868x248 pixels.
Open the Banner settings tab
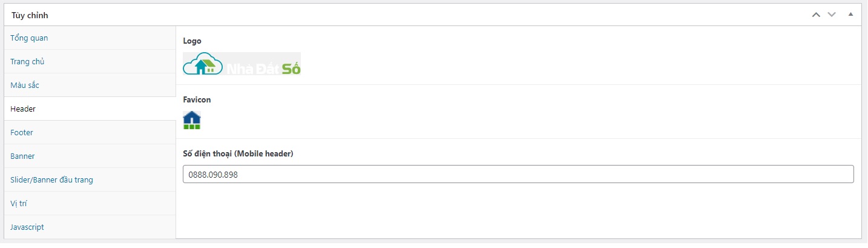tap(22, 156)
